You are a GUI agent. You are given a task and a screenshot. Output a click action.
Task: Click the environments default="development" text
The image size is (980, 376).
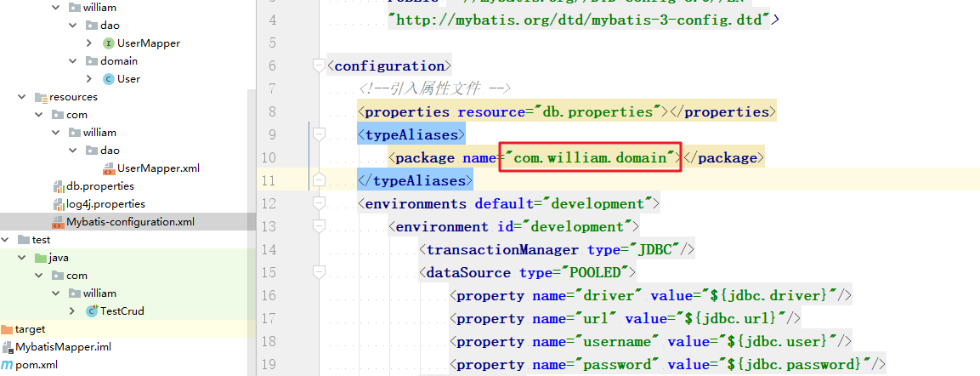(x=508, y=204)
